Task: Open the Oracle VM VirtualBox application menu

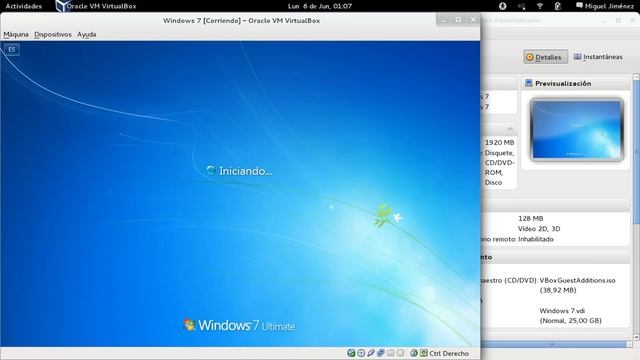Action: 96,6
